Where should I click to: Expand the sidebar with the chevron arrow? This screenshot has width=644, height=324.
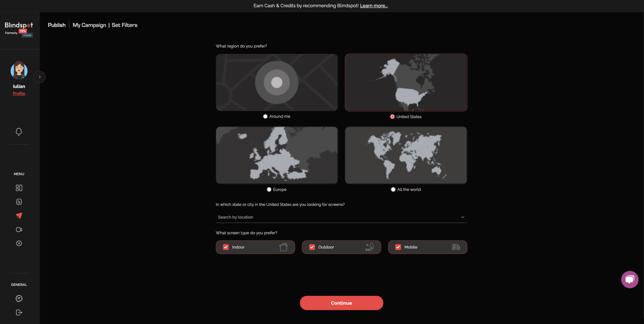tap(39, 77)
